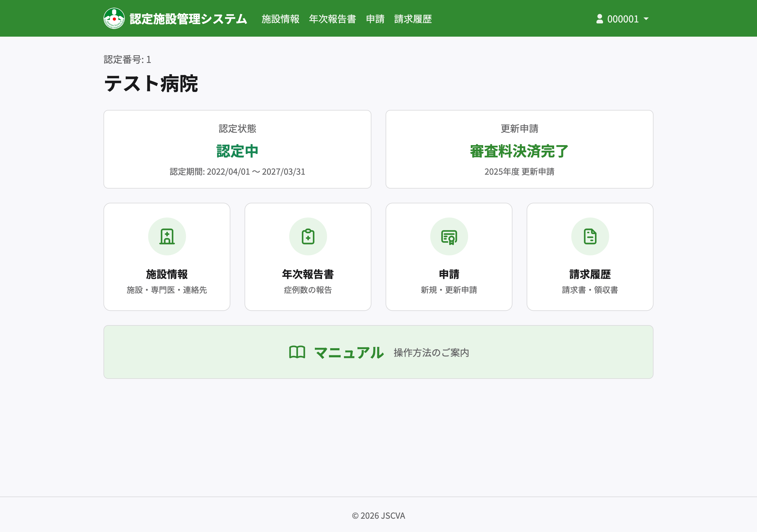Click the 施設情報 card title
This screenshot has width=757, height=532.
(x=167, y=274)
